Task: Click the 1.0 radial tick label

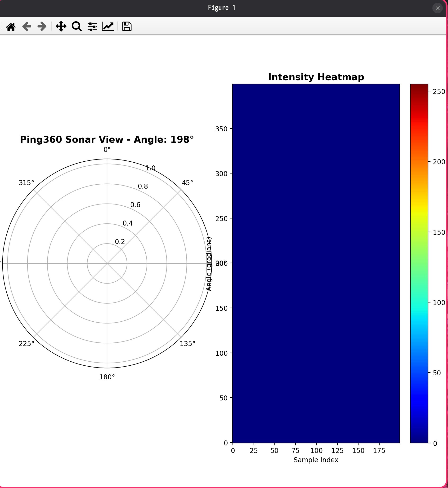Action: [150, 168]
